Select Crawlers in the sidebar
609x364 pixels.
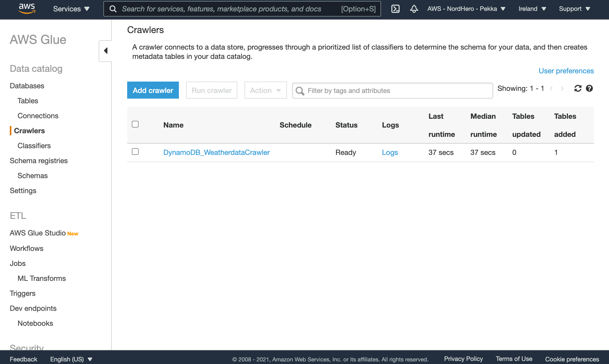29,131
